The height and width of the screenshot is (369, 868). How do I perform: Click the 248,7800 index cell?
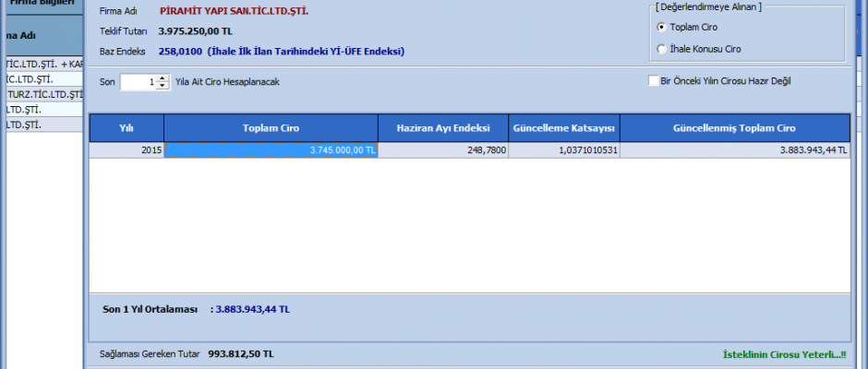[442, 150]
